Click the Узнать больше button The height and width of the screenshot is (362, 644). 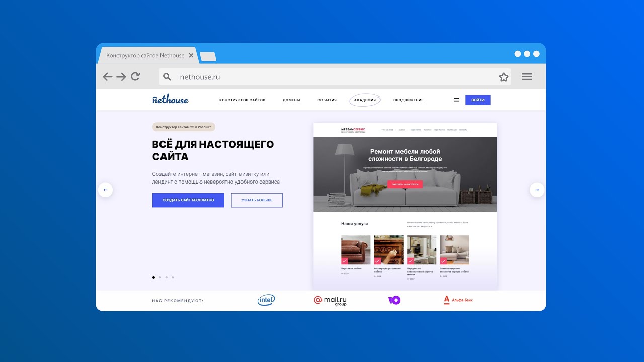tap(257, 200)
